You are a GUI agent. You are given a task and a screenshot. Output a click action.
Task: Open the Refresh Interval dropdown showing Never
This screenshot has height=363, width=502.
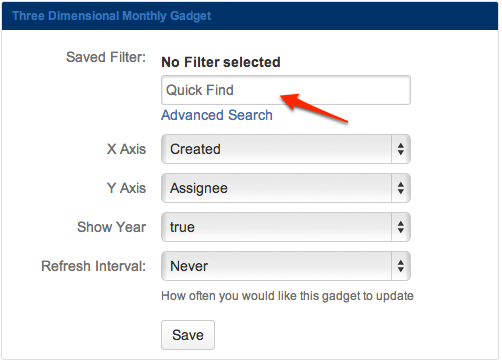pos(286,266)
